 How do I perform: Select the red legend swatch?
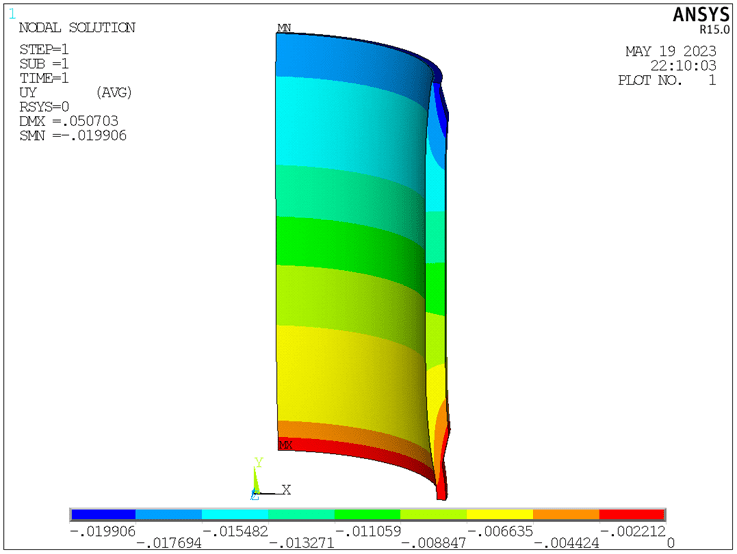[x=632, y=515]
